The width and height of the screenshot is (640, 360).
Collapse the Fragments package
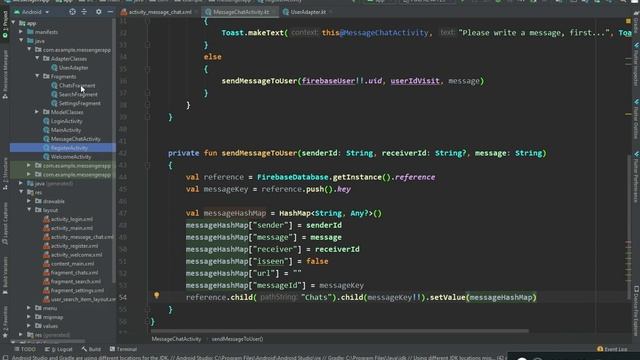pyautogui.click(x=37, y=76)
